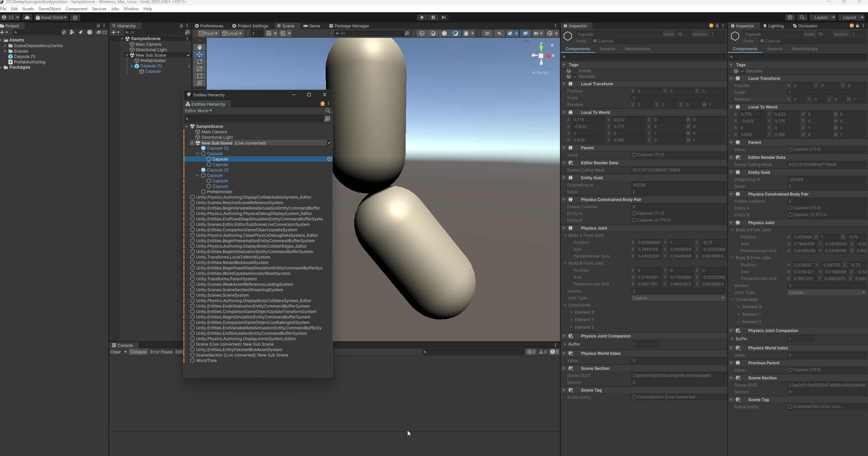Open the Undo History icon in the top bar
This screenshot has height=456, width=868.
[x=790, y=17]
